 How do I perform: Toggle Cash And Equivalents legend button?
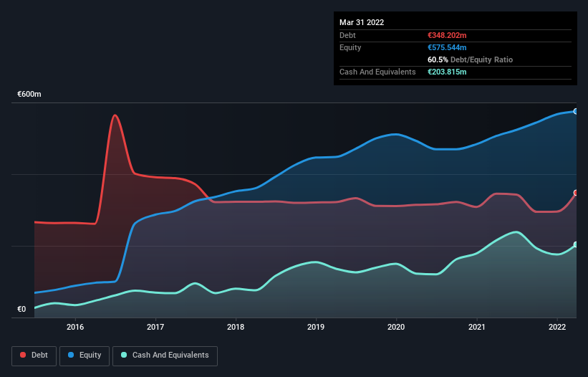click(x=165, y=355)
